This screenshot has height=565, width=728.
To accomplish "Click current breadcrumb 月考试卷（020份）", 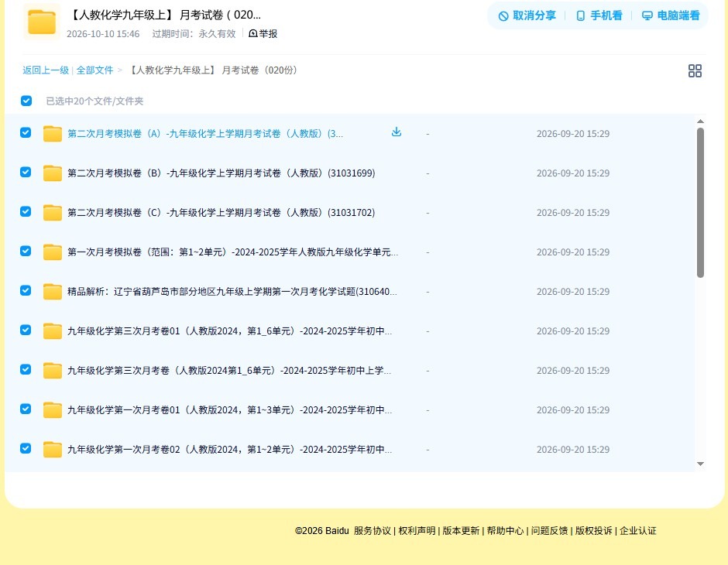I will click(213, 70).
